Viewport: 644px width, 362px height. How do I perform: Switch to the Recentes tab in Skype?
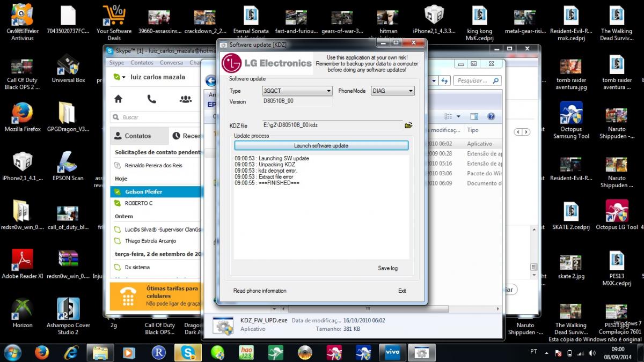click(x=186, y=136)
